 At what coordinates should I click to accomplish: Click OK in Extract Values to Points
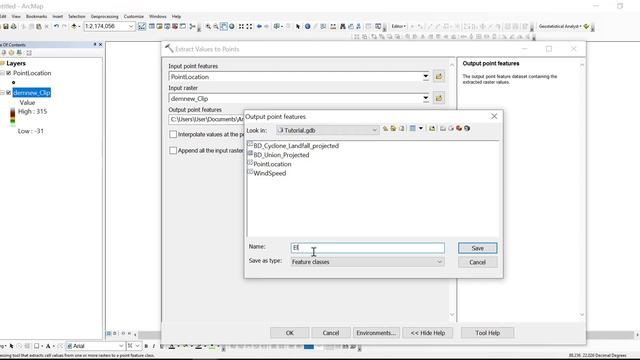(x=289, y=333)
